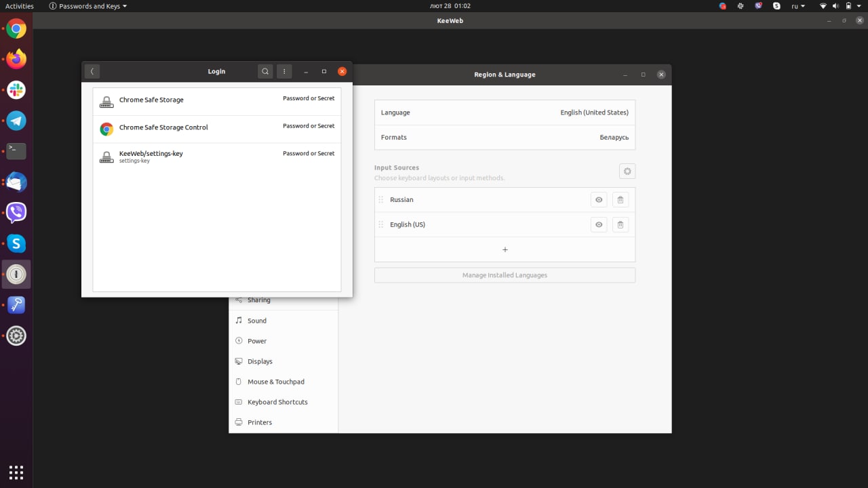This screenshot has height=488, width=868.
Task: Open Thunderbird mail from the dock
Action: 16,182
